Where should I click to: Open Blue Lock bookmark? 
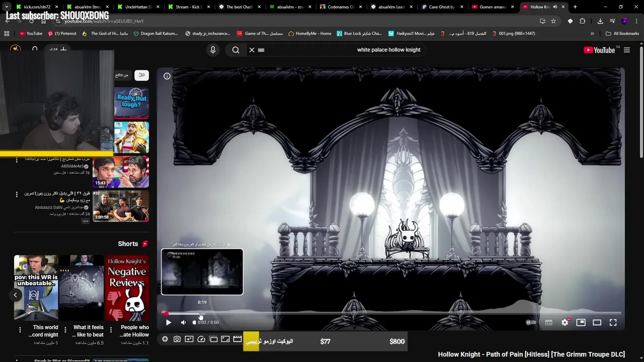click(359, 34)
